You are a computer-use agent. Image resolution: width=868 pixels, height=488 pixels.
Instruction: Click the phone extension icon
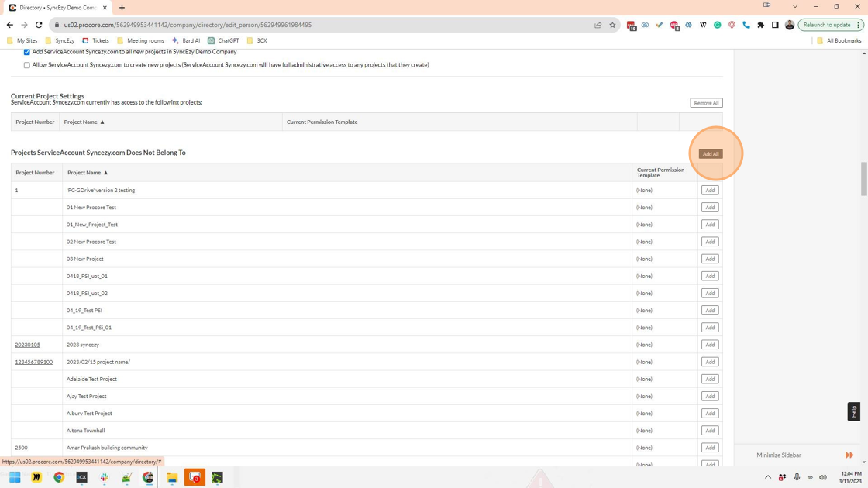746,25
